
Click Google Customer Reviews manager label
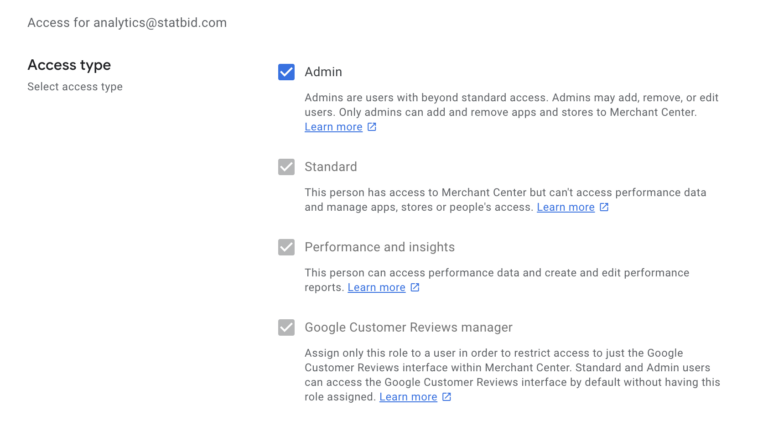[x=408, y=328]
